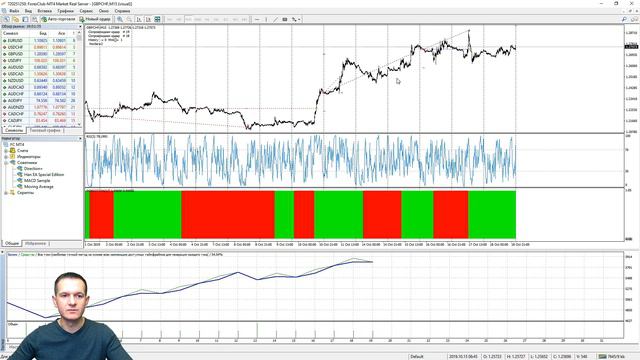This screenshot has height=360, width=640.
Task: Select the text label drawing tool
Action: click(x=285, y=19)
